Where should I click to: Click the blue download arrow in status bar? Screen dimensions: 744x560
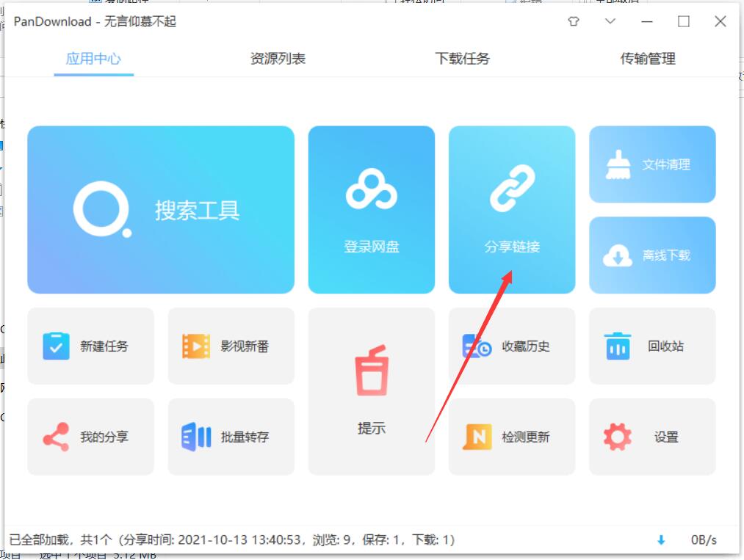coord(661,540)
